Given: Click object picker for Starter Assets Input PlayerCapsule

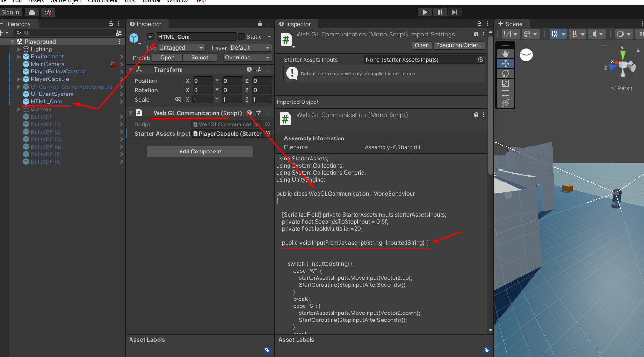Looking at the screenshot, I should pos(268,133).
